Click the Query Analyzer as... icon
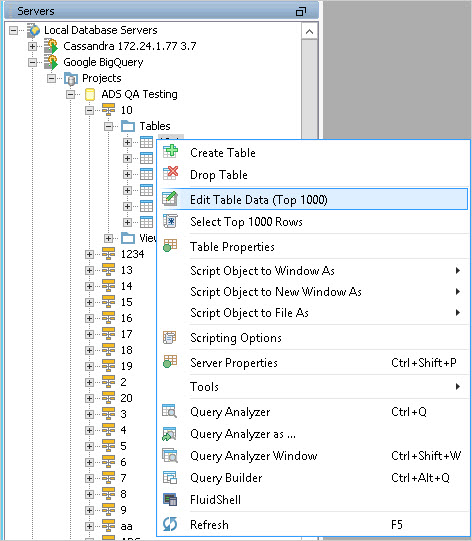472x541 pixels. (169, 434)
